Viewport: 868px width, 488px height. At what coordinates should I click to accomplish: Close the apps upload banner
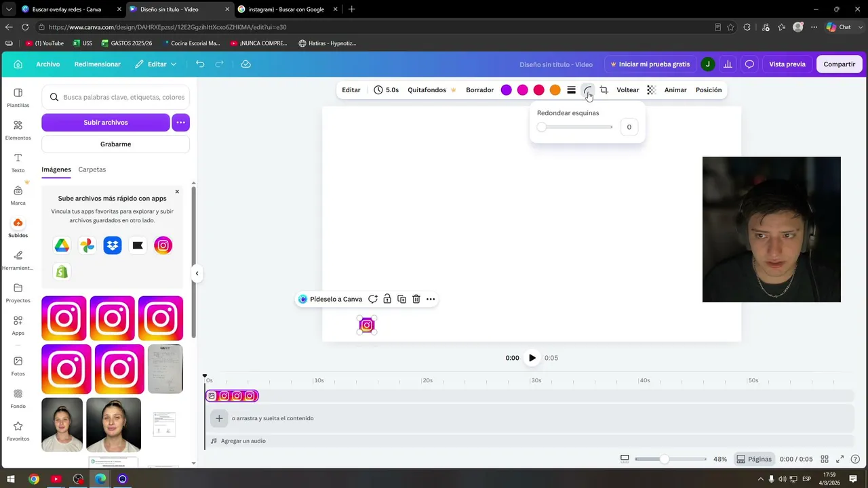[177, 192]
